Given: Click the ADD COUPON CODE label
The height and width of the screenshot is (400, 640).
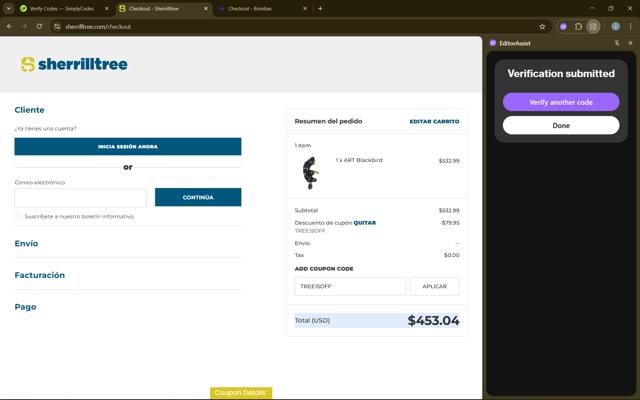Looking at the screenshot, I should point(324,269).
